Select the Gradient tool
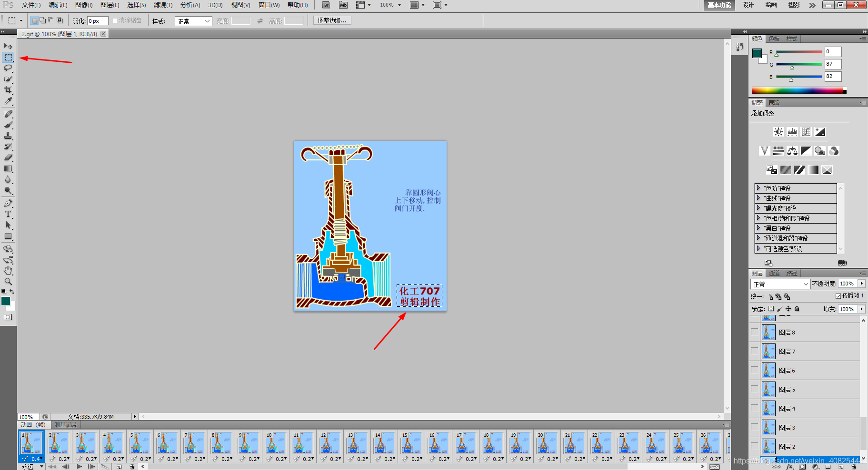Viewport: 868px width, 470px height. pos(8,168)
